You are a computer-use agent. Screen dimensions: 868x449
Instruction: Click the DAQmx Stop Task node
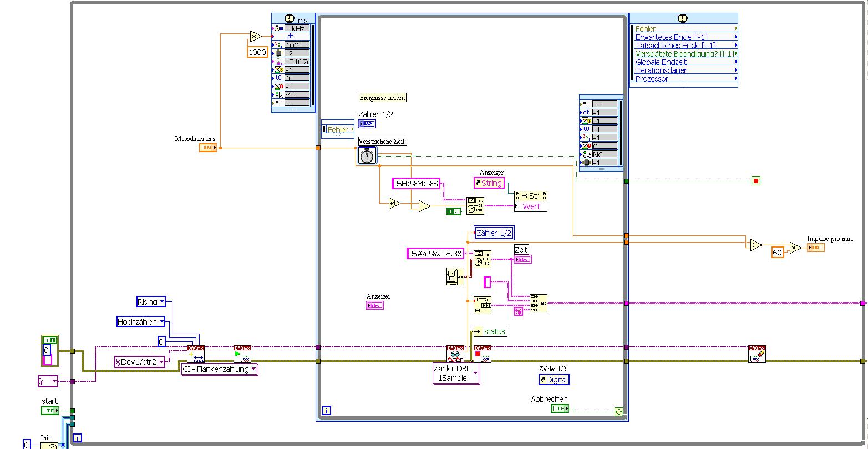[483, 354]
